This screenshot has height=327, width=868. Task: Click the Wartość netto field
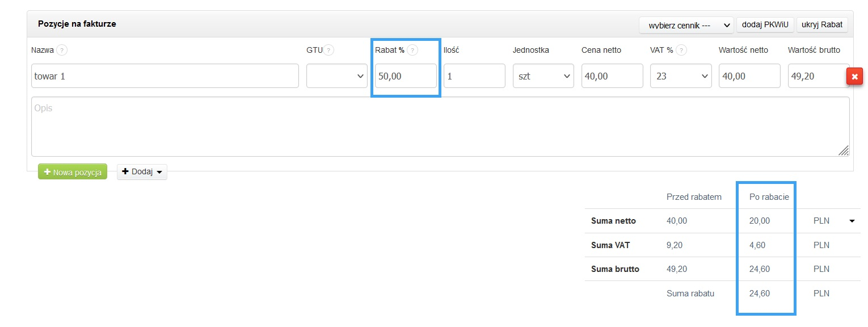[x=749, y=76]
